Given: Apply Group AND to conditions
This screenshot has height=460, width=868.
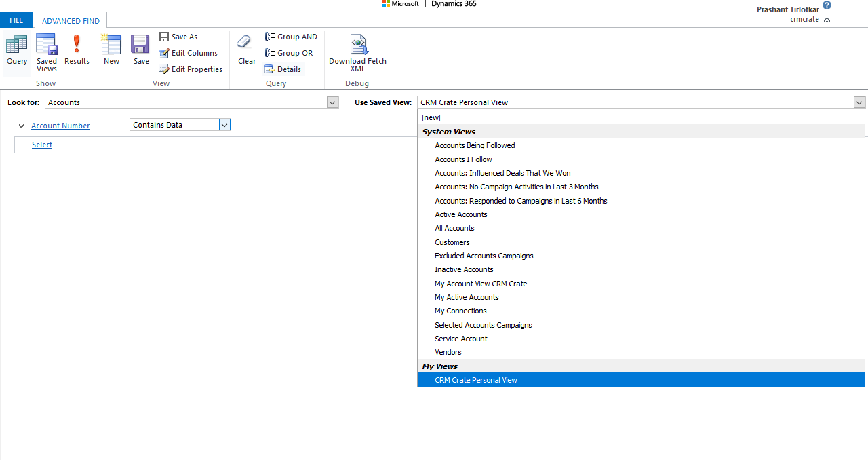Looking at the screenshot, I should pyautogui.click(x=292, y=36).
